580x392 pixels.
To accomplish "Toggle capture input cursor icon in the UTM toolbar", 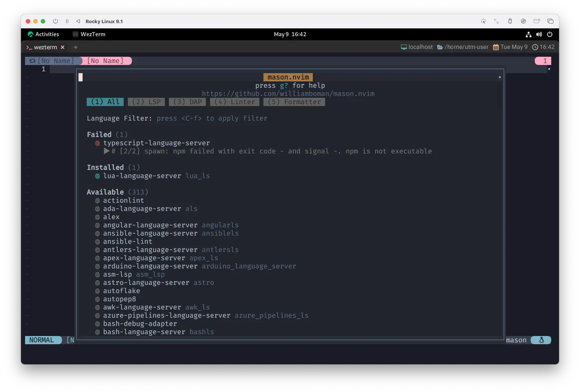I will [483, 21].
